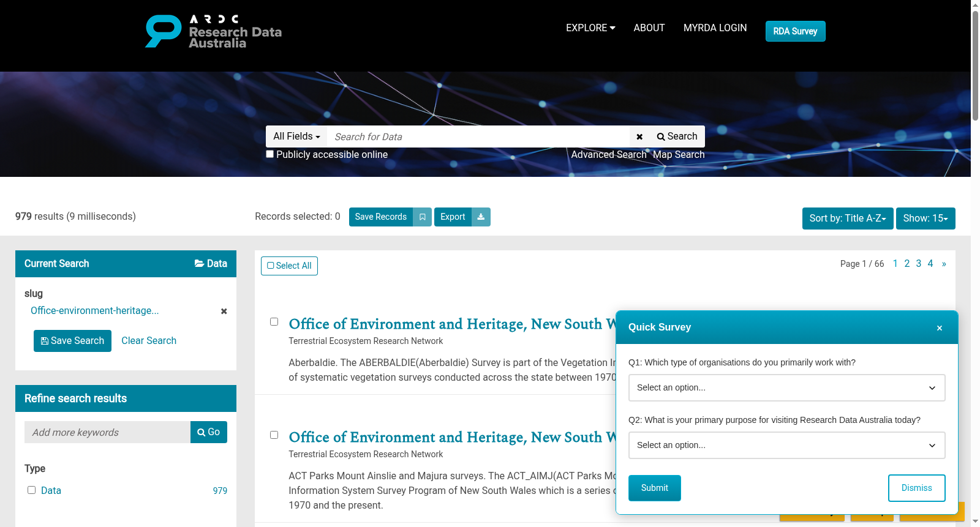The width and height of the screenshot is (980, 527).
Task: Click the Office-environment-heritage... slug filter link
Action: coord(95,311)
